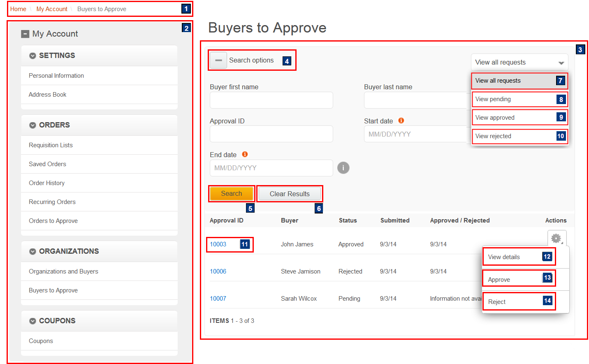Collapse the My Account panel minus icon
Screen dimensions: 589x364
click(x=26, y=33)
